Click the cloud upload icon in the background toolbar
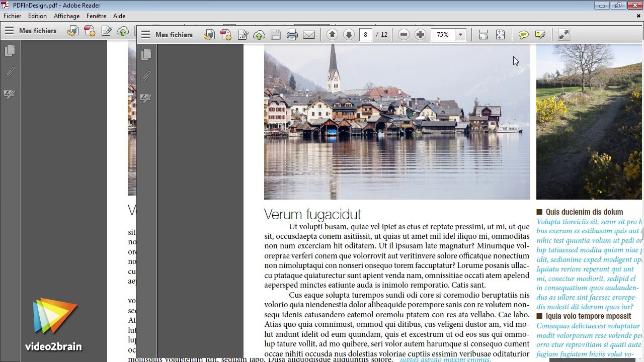Image resolution: width=644 pixels, height=362 pixels. (x=123, y=31)
